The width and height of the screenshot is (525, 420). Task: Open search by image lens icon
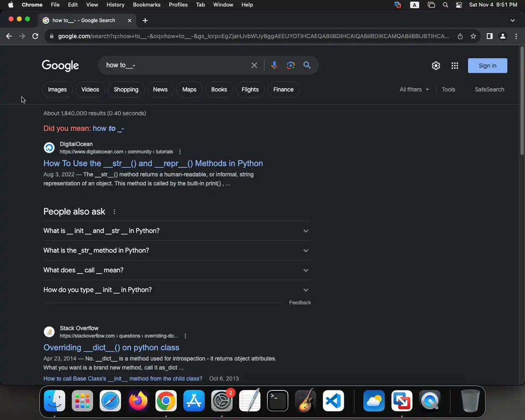(x=291, y=65)
